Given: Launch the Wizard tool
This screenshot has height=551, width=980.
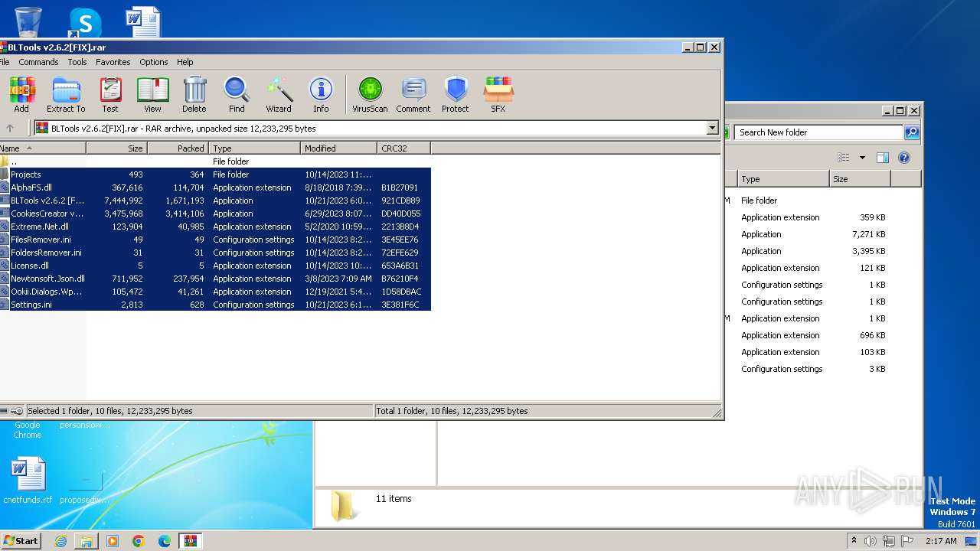Looking at the screenshot, I should pyautogui.click(x=279, y=95).
